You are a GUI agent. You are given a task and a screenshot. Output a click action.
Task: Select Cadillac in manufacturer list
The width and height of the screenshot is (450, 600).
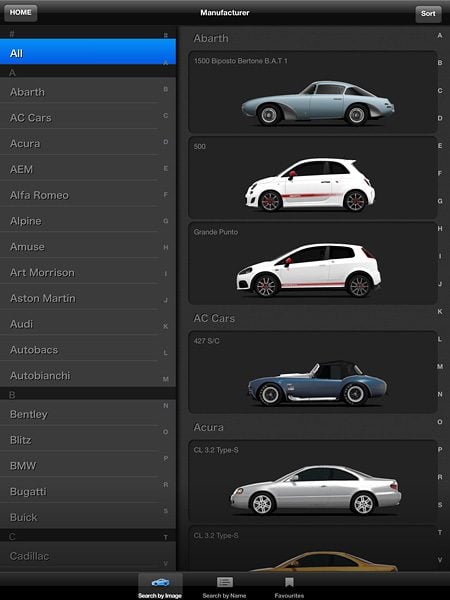click(x=88, y=556)
